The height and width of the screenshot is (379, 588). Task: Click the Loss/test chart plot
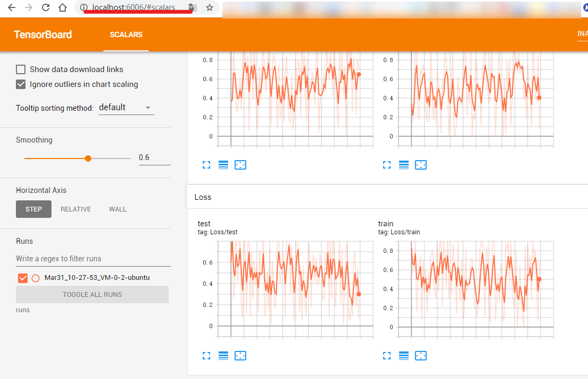295,289
